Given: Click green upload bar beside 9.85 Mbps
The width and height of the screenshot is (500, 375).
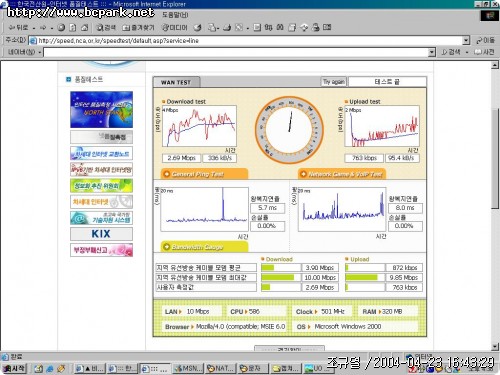Looking at the screenshot, I should pos(361,277).
